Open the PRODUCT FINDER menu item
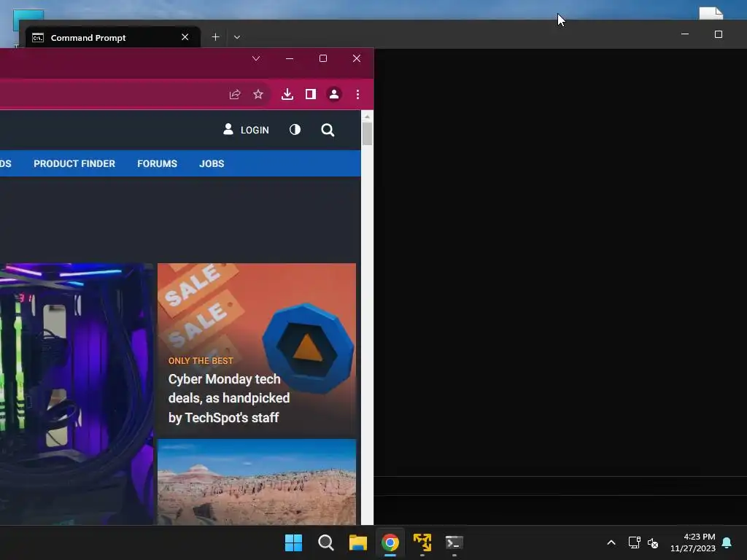The height and width of the screenshot is (560, 747). click(74, 163)
